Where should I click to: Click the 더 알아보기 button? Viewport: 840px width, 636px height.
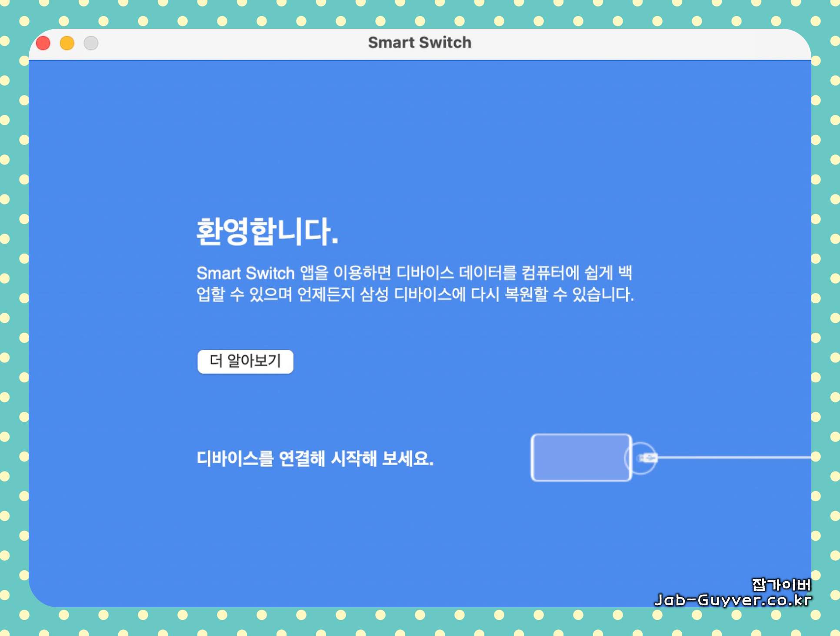click(245, 361)
